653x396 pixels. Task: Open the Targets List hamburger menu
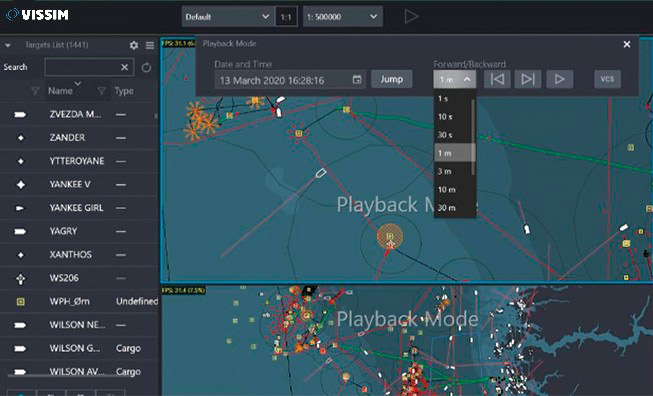pos(150,45)
